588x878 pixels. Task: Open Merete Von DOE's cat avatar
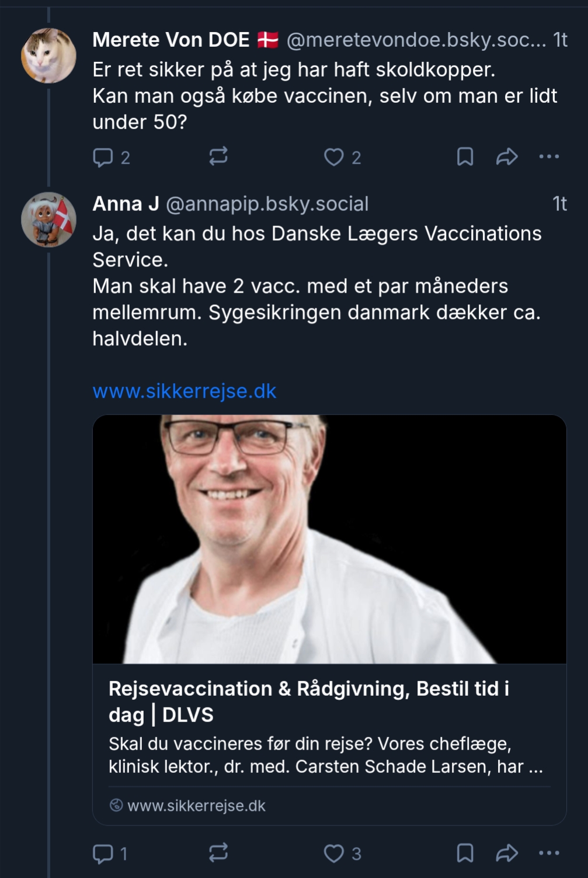click(48, 55)
